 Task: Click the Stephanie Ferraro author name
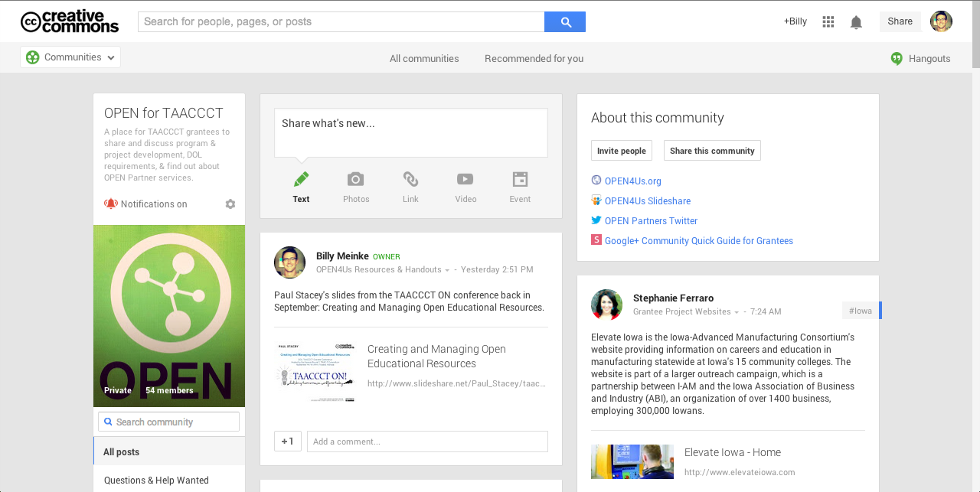pos(673,298)
